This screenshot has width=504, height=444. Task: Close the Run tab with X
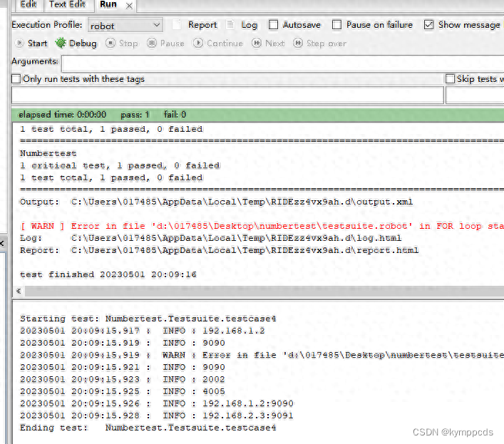[129, 6]
